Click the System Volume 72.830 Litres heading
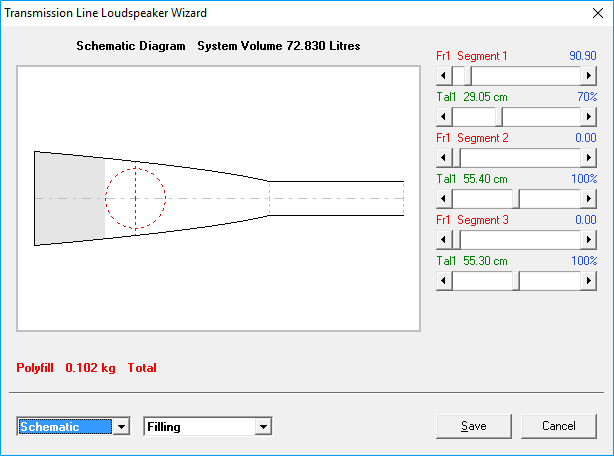Screen dimensions: 614x456 click(x=278, y=46)
